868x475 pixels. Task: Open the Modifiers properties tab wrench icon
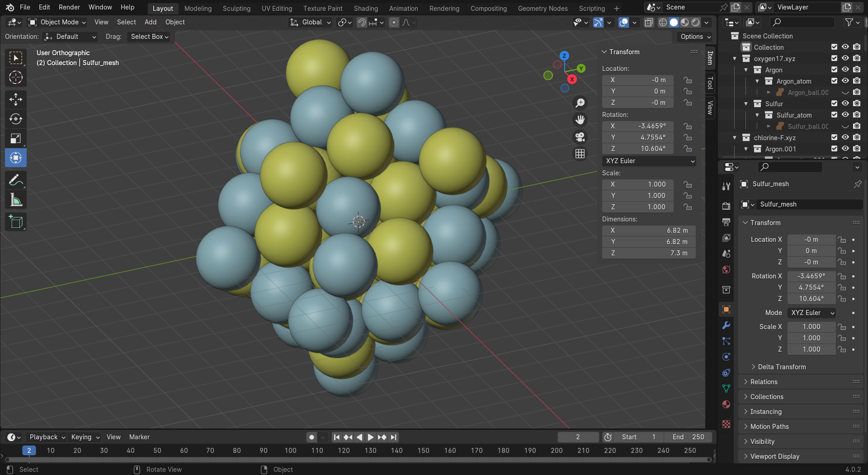[x=726, y=325]
